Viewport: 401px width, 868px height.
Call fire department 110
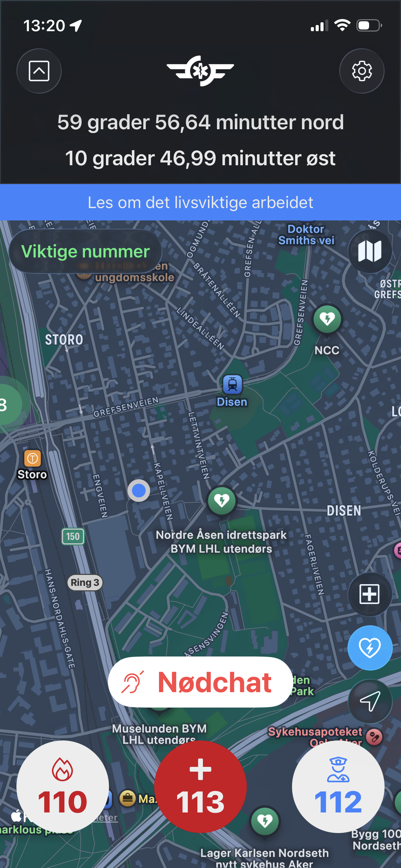point(63,787)
